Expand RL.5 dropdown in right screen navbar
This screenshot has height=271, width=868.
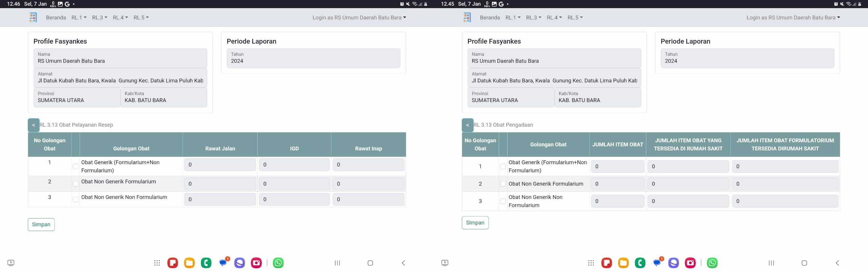tap(575, 18)
